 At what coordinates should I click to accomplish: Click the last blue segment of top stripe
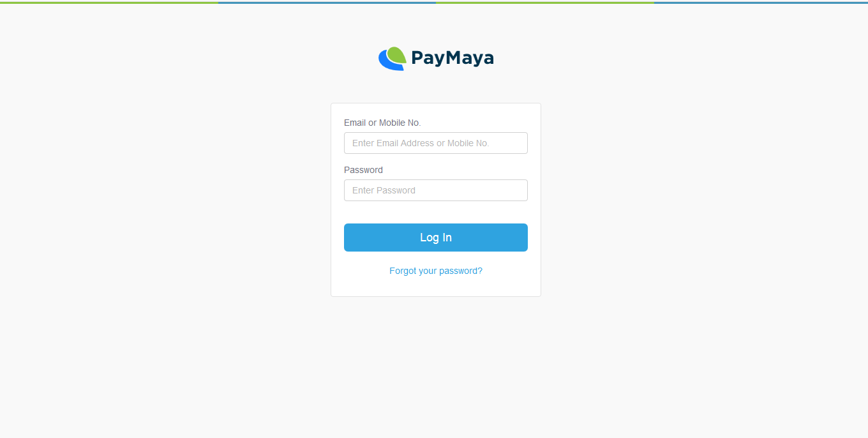pos(761,2)
